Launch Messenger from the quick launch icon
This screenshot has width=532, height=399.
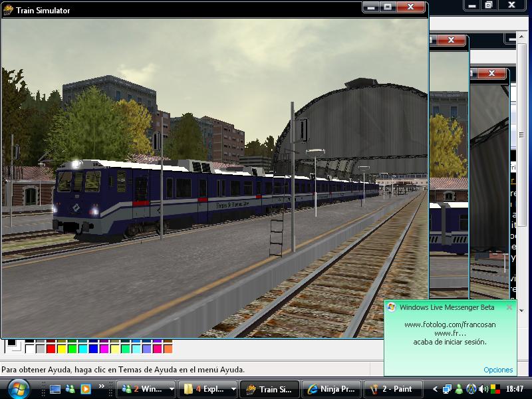(x=70, y=389)
